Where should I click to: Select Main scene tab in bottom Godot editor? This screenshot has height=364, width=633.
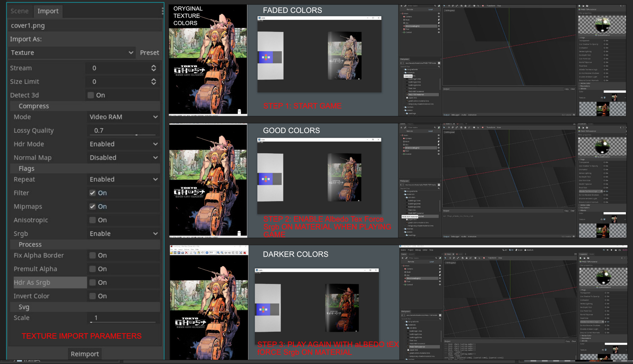pyautogui.click(x=448, y=254)
